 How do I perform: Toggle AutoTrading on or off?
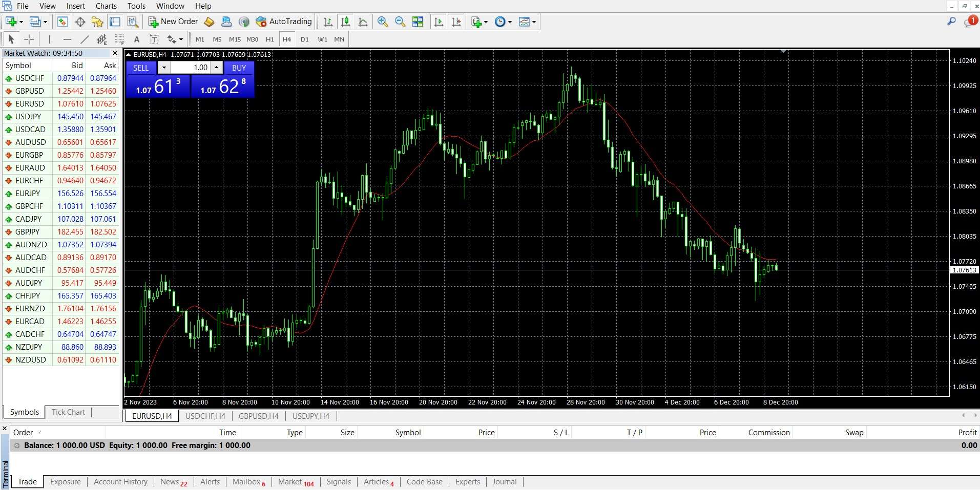284,22
